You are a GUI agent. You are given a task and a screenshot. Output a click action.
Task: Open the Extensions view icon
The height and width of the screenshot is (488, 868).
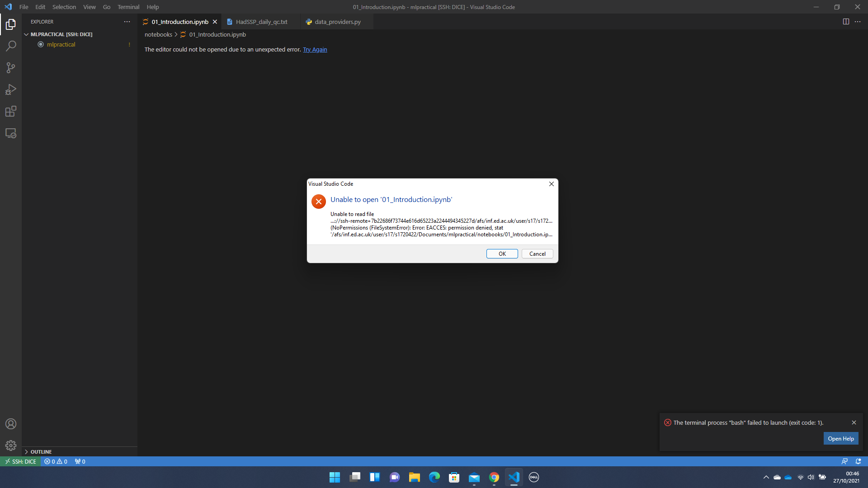(x=11, y=111)
